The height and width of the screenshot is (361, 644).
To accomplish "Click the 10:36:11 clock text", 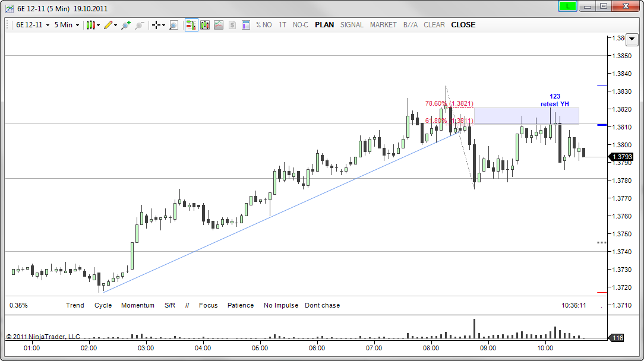I will tap(574, 306).
